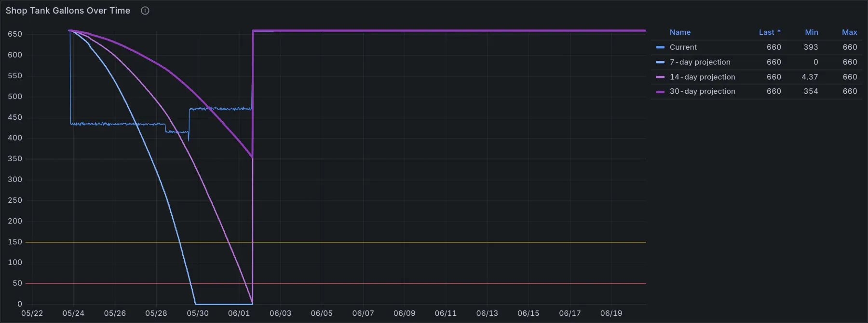This screenshot has width=868, height=323.
Task: Open the panel info icon beside title
Action: [x=145, y=11]
